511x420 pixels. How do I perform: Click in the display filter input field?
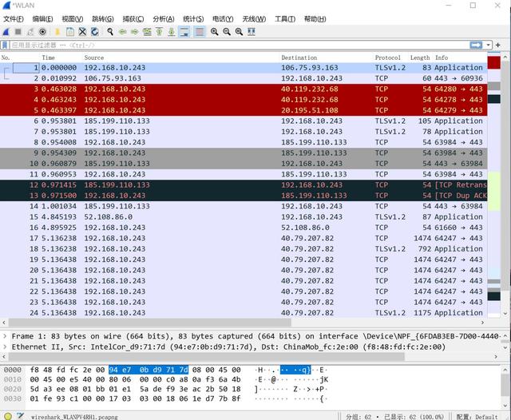point(240,45)
